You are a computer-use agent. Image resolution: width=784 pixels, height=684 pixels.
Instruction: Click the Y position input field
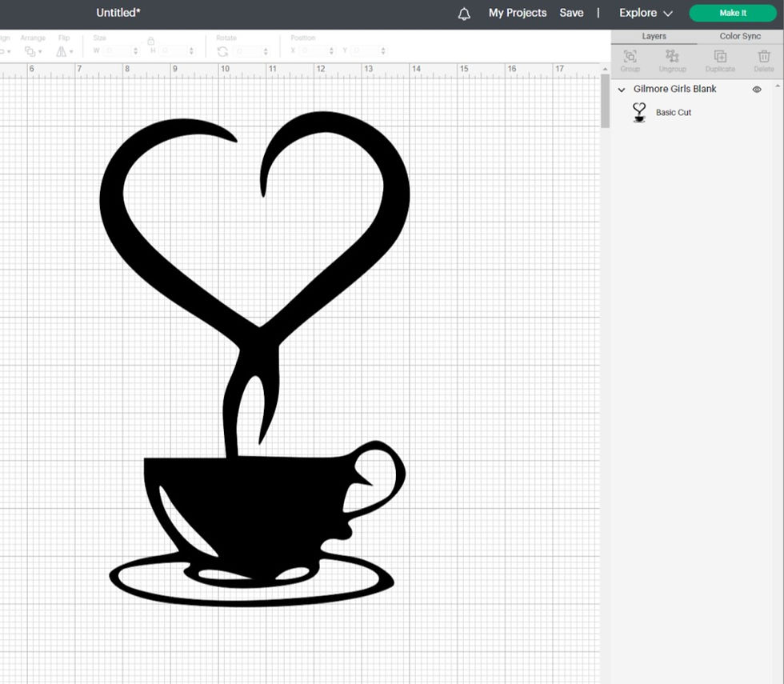pos(366,51)
